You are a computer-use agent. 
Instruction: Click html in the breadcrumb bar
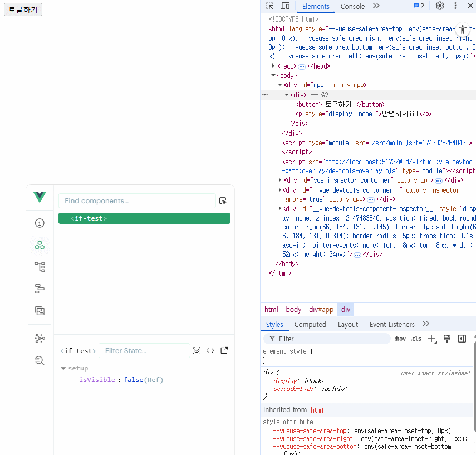271,310
